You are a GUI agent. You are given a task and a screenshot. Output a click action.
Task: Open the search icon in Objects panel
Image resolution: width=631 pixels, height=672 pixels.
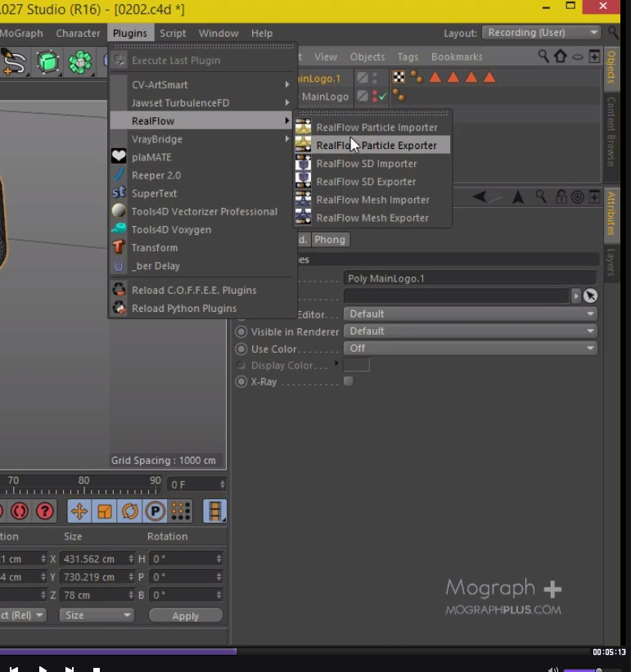543,56
